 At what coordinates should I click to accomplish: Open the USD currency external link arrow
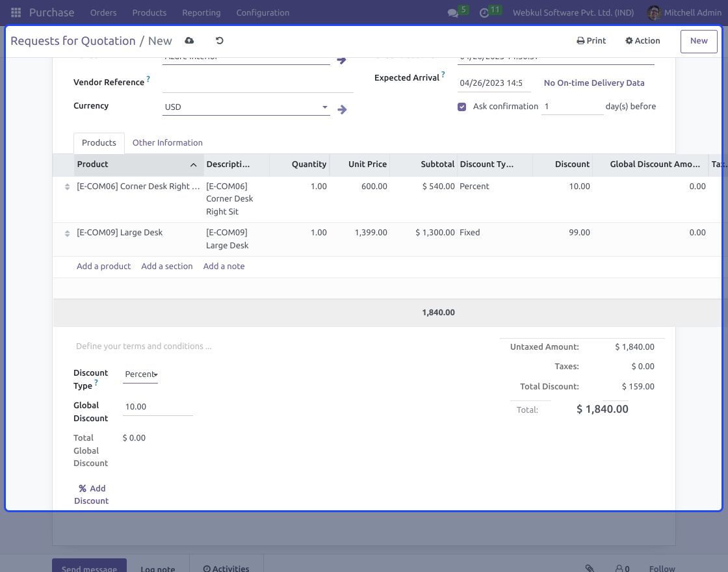click(342, 110)
